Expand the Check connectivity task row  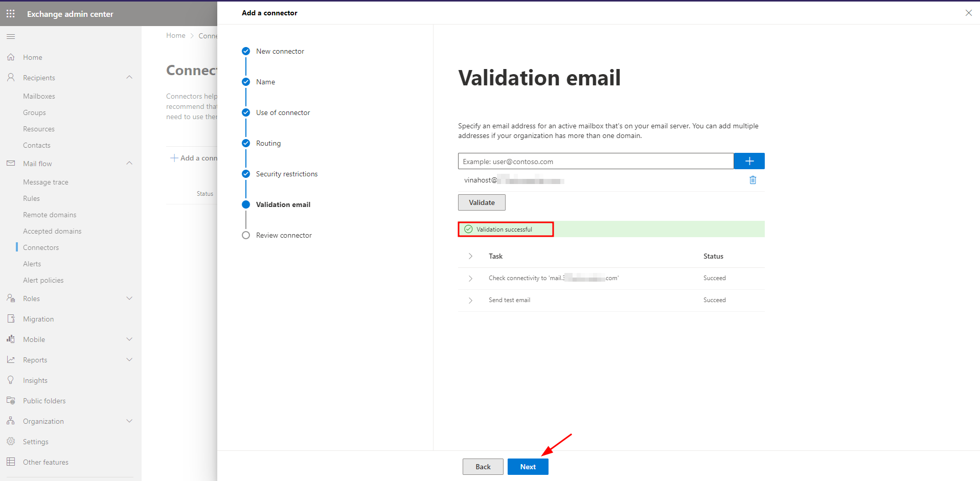[470, 278]
